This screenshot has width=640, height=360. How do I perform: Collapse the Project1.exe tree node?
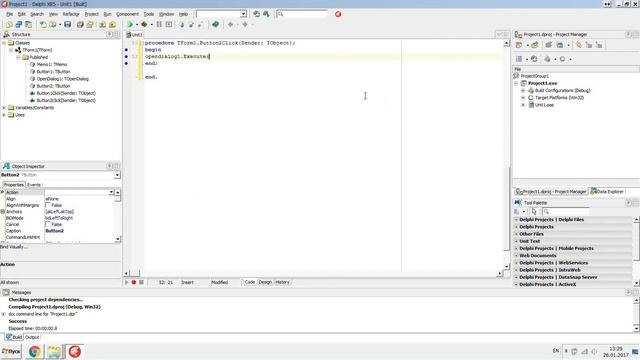pos(516,83)
